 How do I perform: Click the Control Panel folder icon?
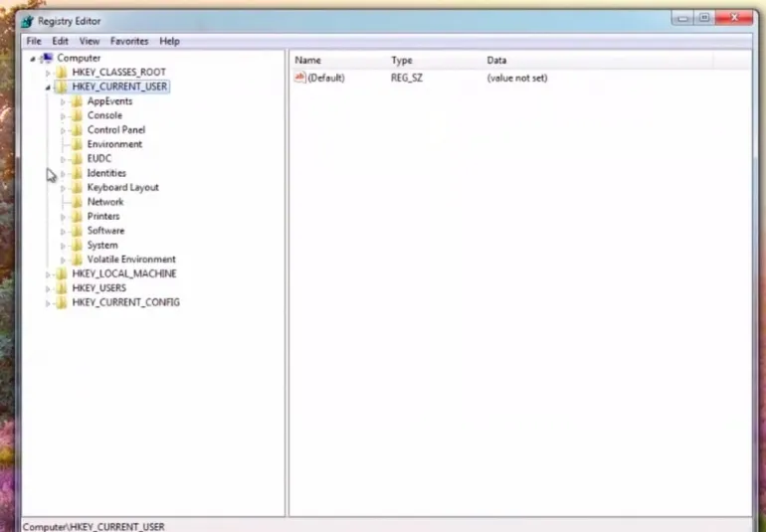click(77, 130)
